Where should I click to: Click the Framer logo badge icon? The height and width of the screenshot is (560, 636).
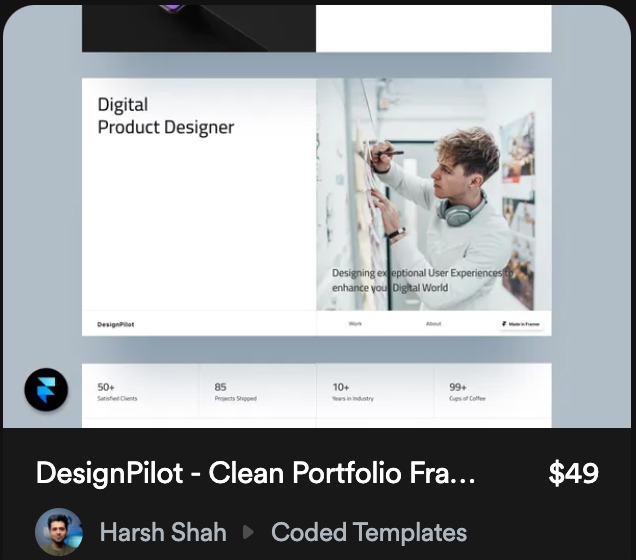(x=46, y=389)
